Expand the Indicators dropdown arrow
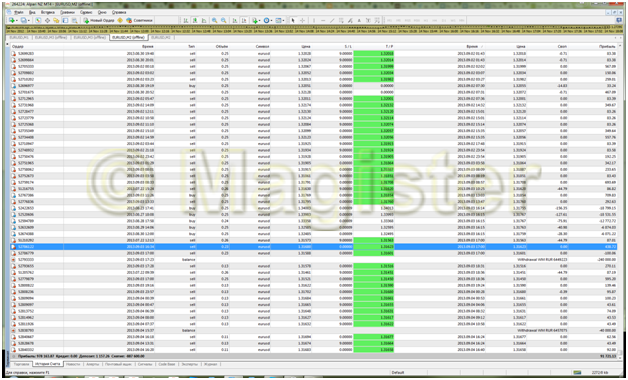 click(x=260, y=20)
